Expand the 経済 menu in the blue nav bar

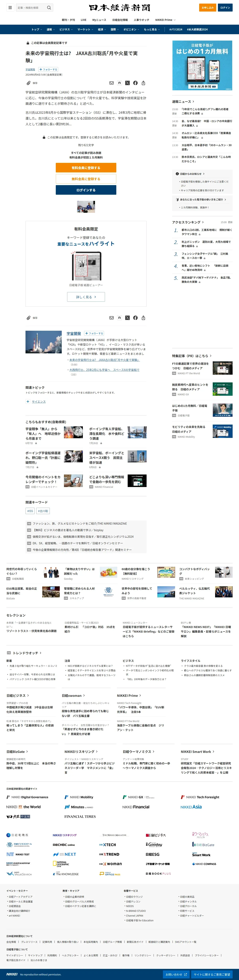[x=102, y=29]
